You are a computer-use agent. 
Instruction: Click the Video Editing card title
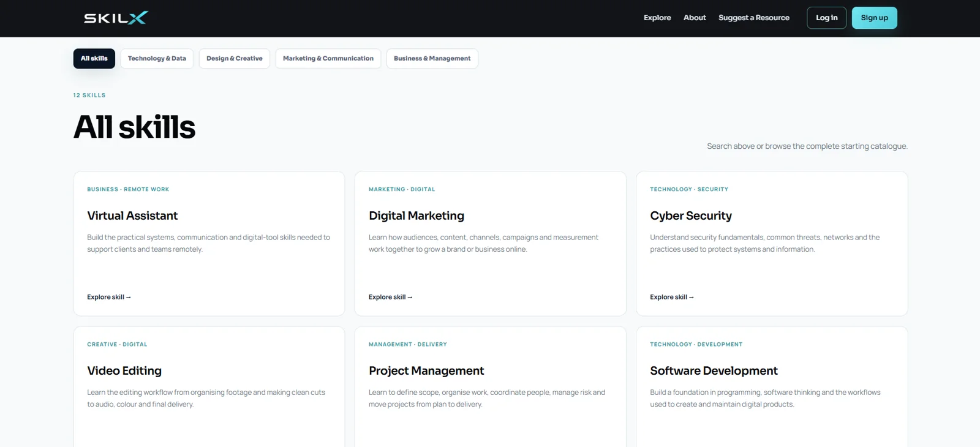[124, 370]
